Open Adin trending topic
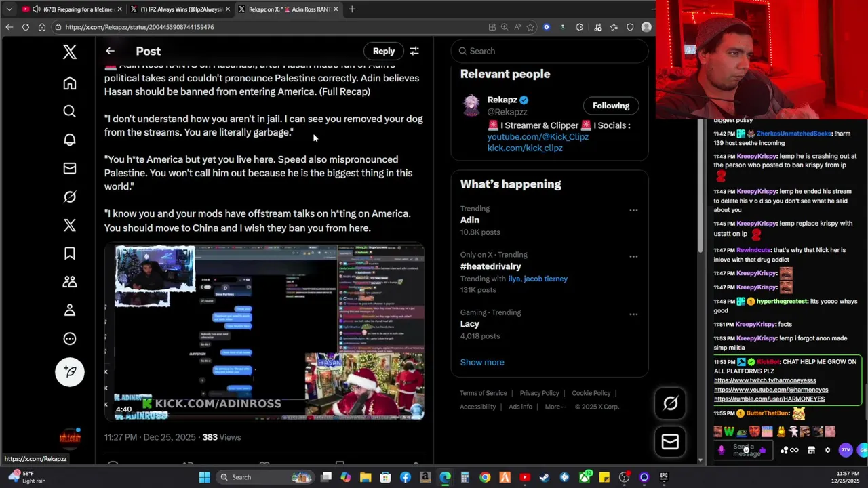Image resolution: width=868 pixels, height=488 pixels. coord(469,220)
